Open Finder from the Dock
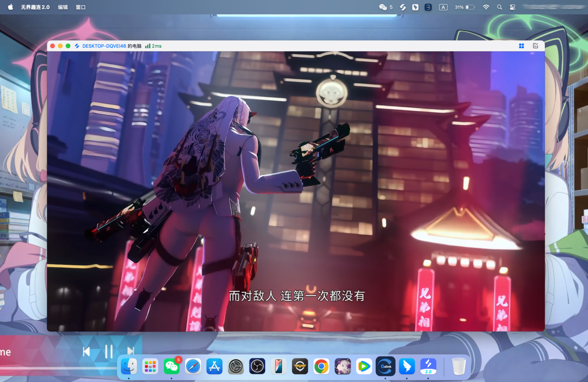This screenshot has width=588, height=382. [129, 366]
